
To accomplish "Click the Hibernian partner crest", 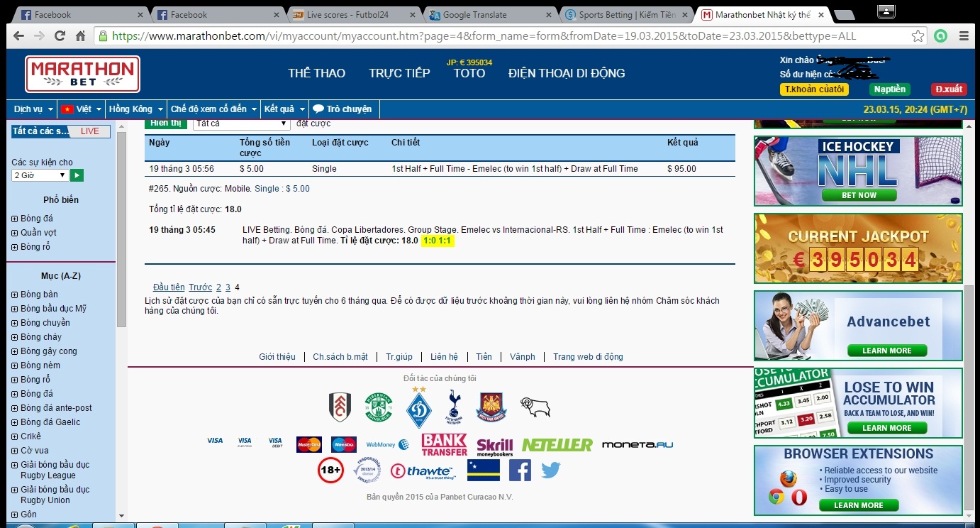I will click(x=379, y=407).
